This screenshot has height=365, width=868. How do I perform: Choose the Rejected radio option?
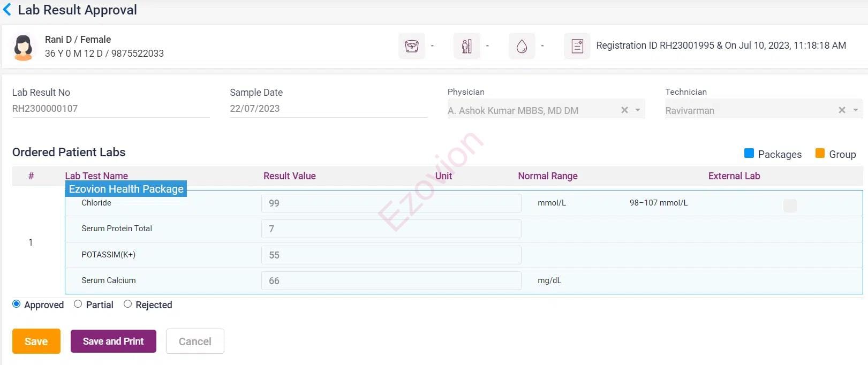point(127,304)
